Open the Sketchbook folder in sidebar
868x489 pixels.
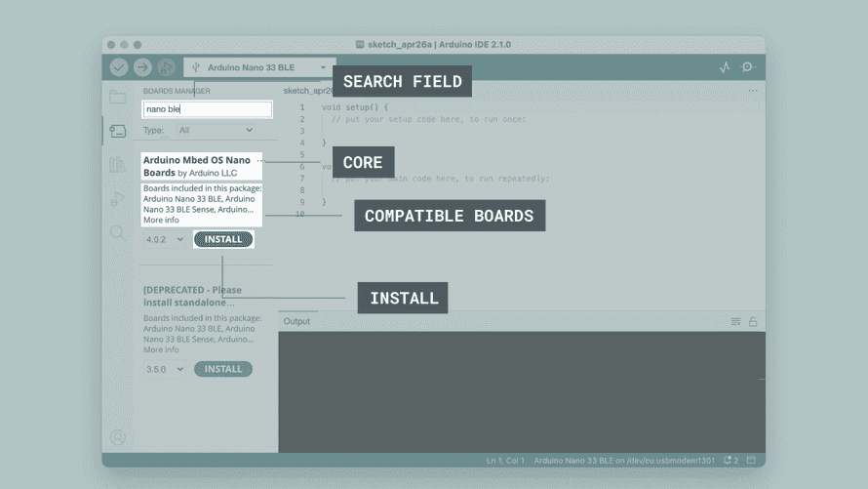118,97
